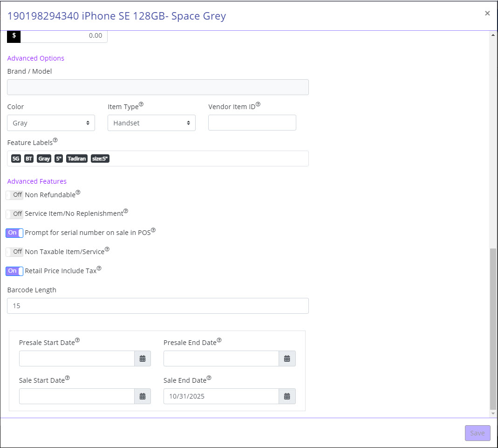This screenshot has height=448, width=498.
Task: Open the Sale Start Date calendar picker
Action: click(142, 396)
